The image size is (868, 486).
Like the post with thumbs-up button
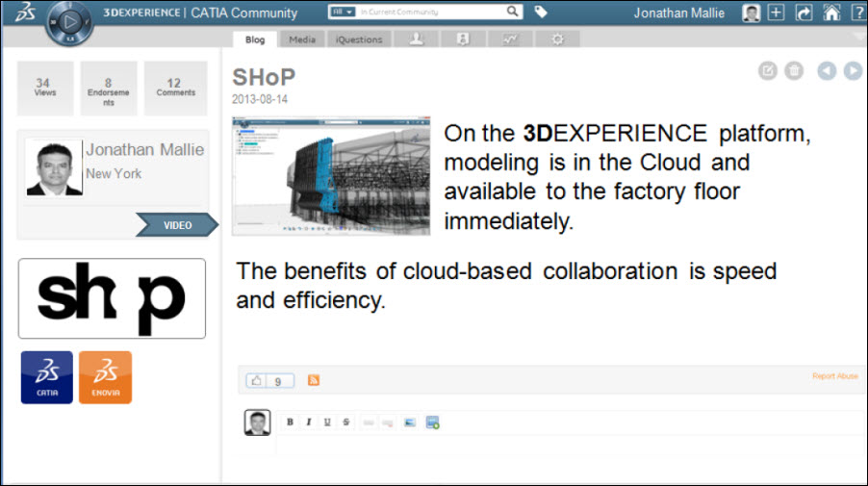(x=257, y=381)
